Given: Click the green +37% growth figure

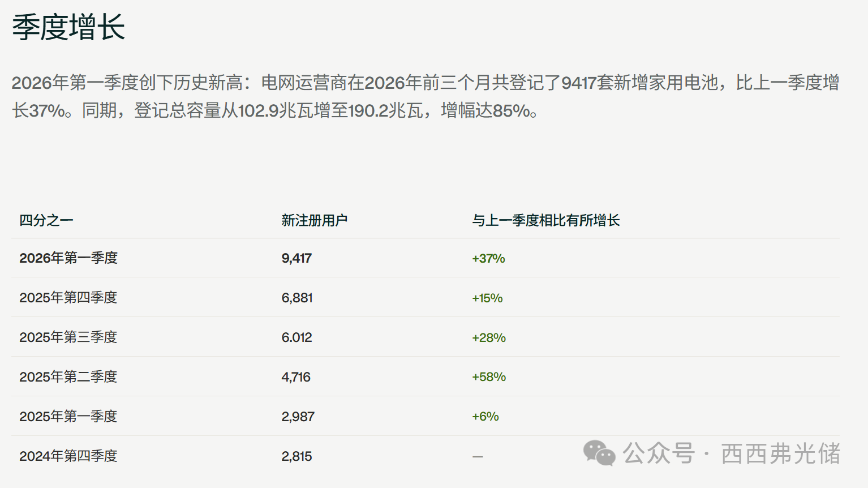Looking at the screenshot, I should click(x=488, y=259).
